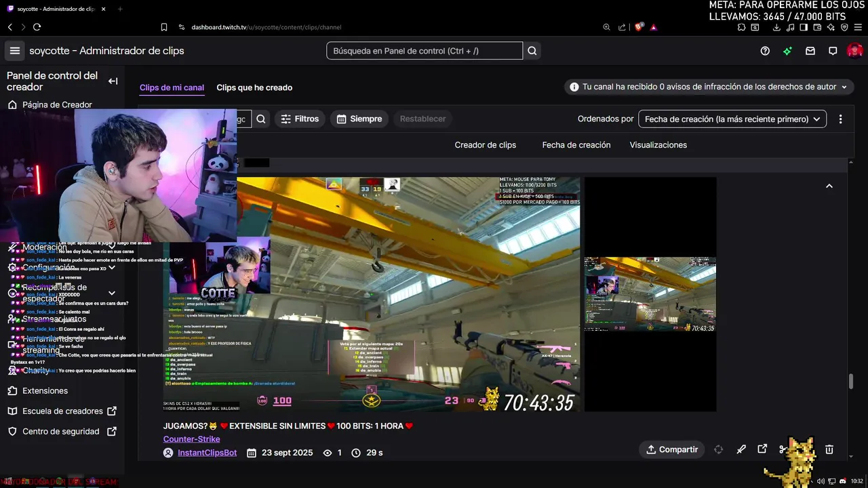
Task: Open browser main menu icon
Action: [x=859, y=27]
